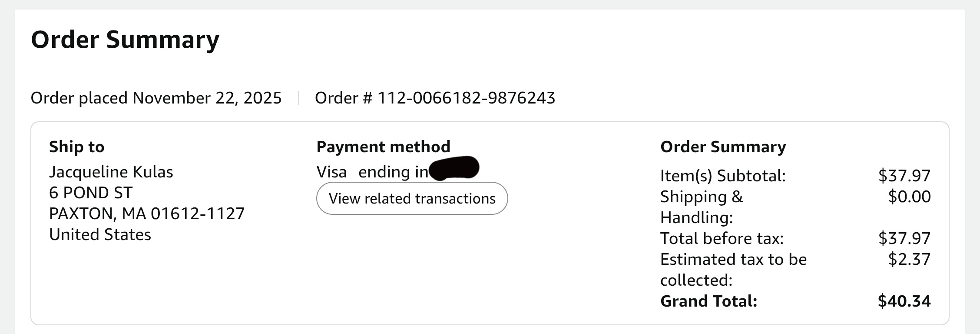Click the Ship to heading
Screen dimensions: 980x334
point(76,147)
